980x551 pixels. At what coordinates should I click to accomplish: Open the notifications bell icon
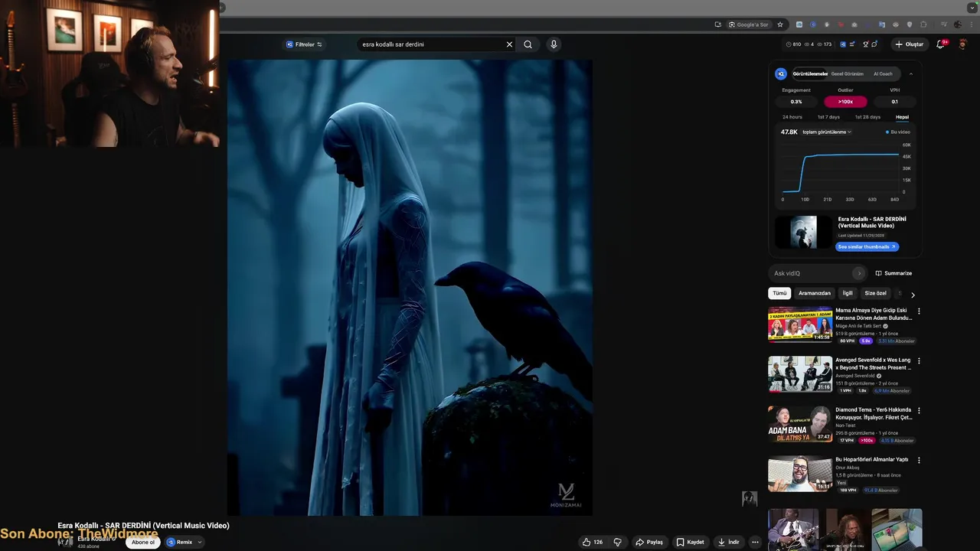941,44
